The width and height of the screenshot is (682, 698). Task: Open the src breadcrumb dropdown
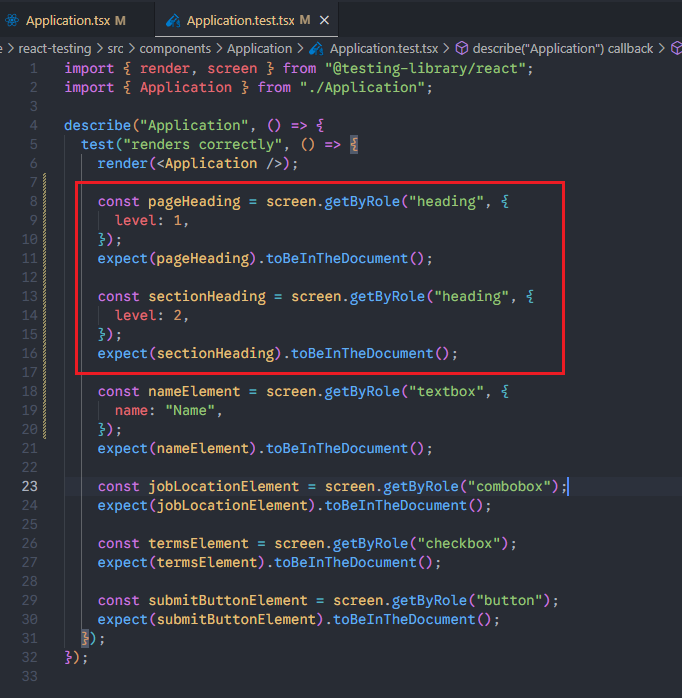click(x=118, y=48)
